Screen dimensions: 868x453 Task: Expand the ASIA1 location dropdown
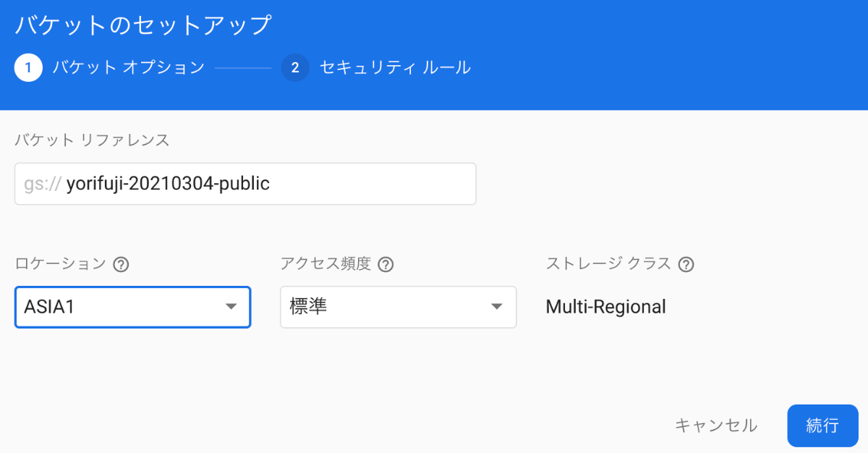pyautogui.click(x=132, y=307)
